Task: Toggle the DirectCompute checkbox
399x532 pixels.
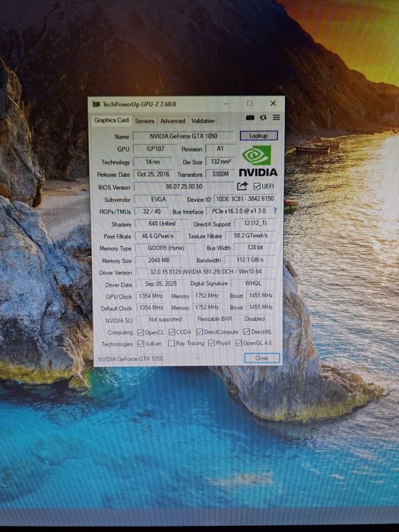Action: [x=199, y=332]
